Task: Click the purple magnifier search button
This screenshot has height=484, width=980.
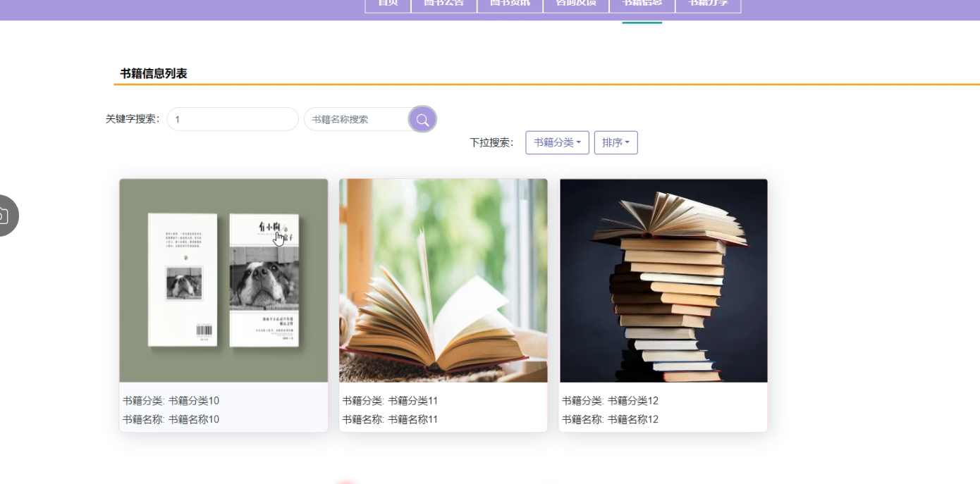Action: tap(422, 119)
